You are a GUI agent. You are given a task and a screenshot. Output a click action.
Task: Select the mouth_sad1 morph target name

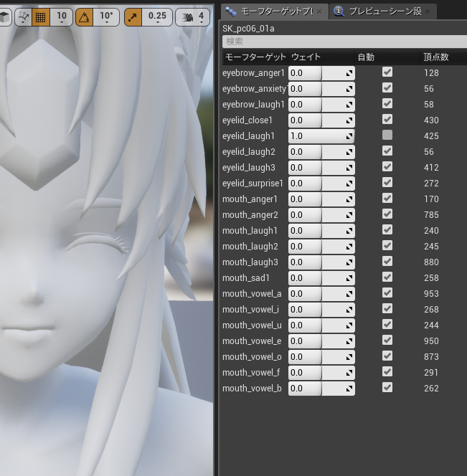[x=246, y=278]
